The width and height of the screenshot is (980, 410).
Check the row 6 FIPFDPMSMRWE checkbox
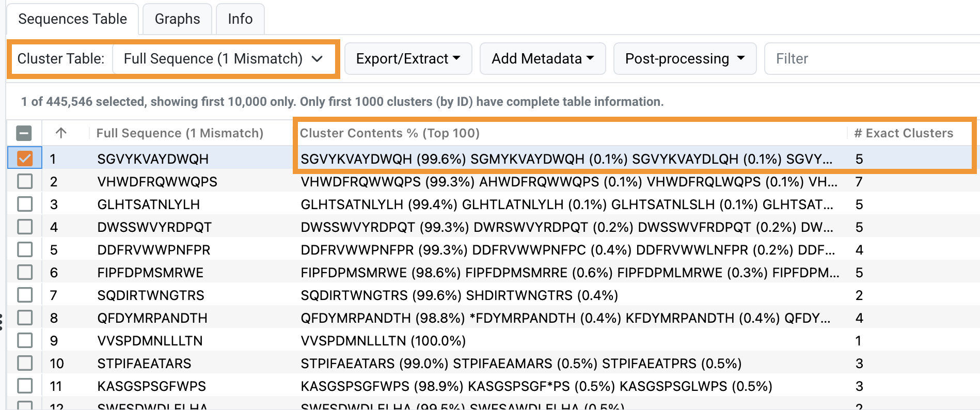pos(25,272)
